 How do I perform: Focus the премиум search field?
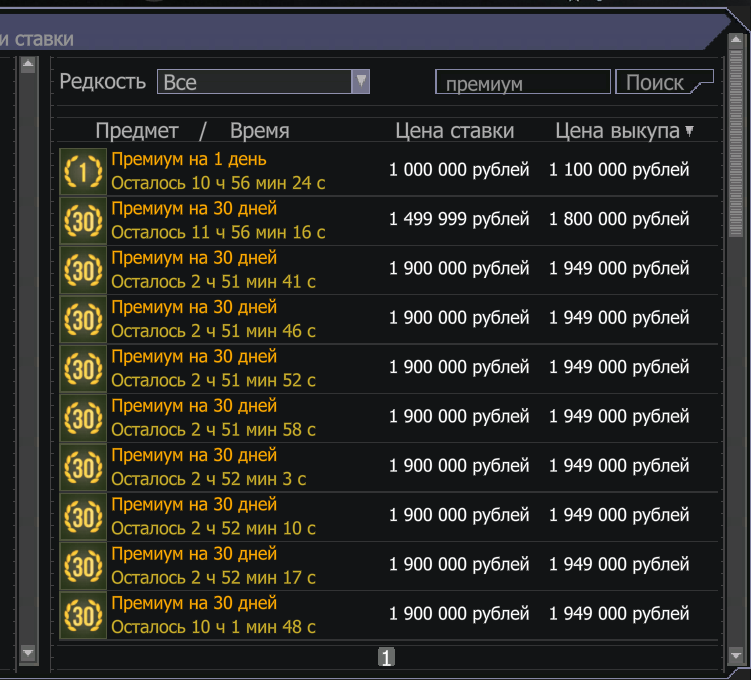pos(523,82)
